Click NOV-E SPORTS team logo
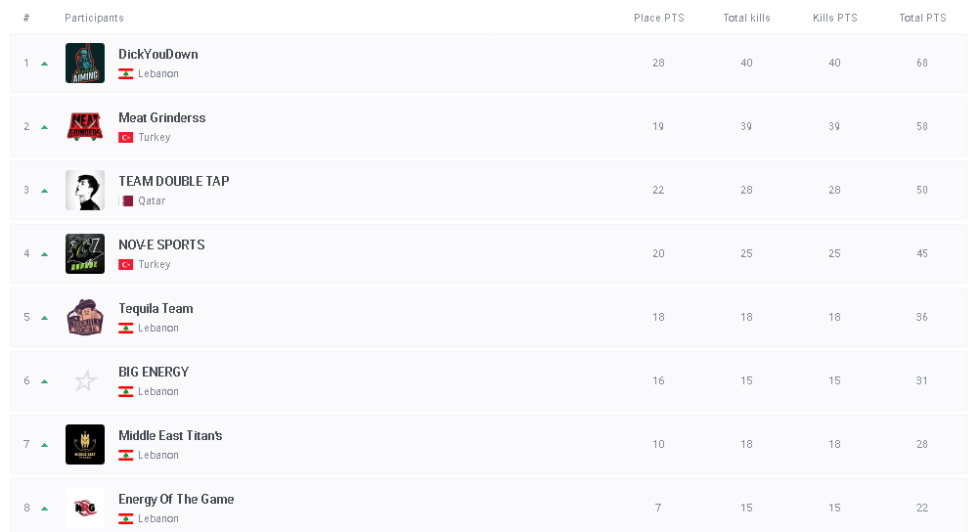Viewport: 980px width, 532px height. point(85,254)
